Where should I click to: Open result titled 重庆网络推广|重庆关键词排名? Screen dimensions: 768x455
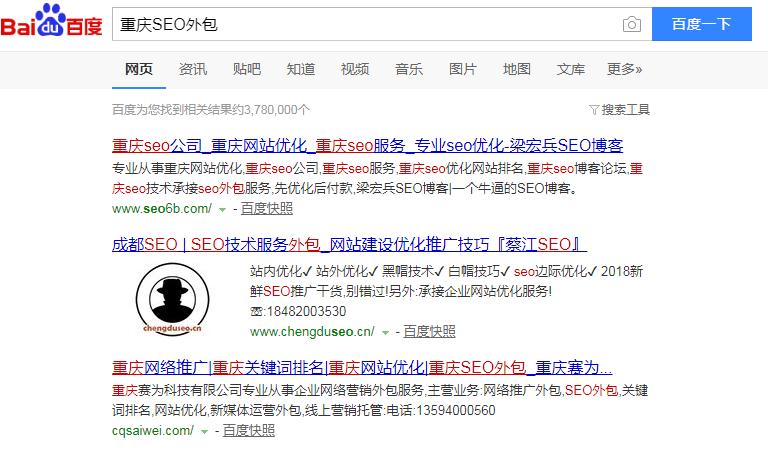click(x=362, y=367)
